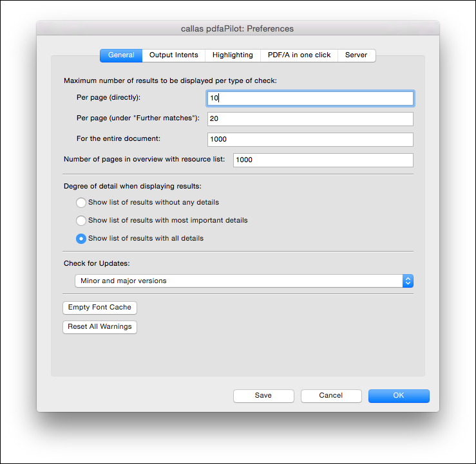
Task: Click the Number of pages in overview field
Action: [323, 160]
